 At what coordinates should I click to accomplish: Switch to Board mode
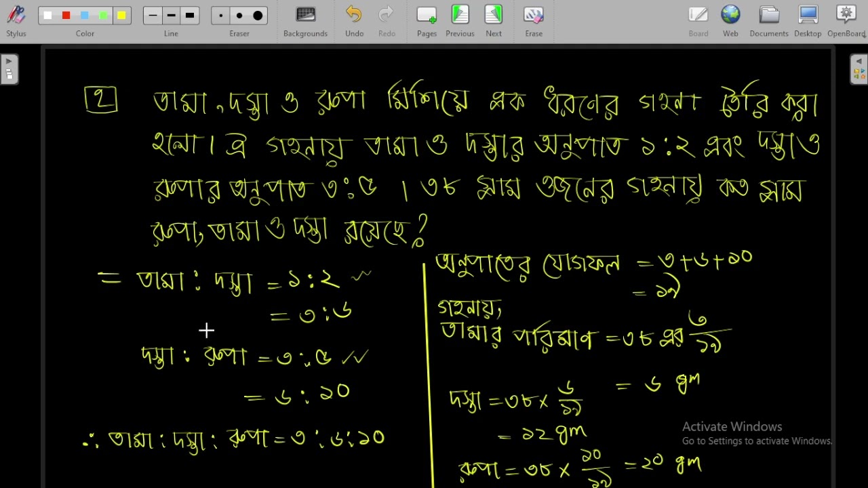[698, 22]
